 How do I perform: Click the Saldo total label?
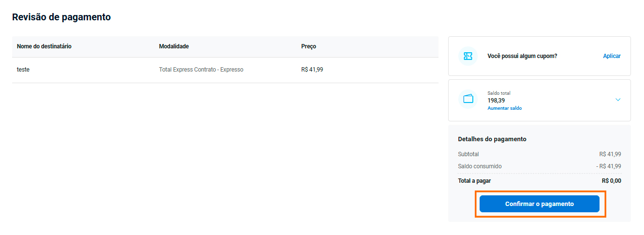[x=498, y=93]
